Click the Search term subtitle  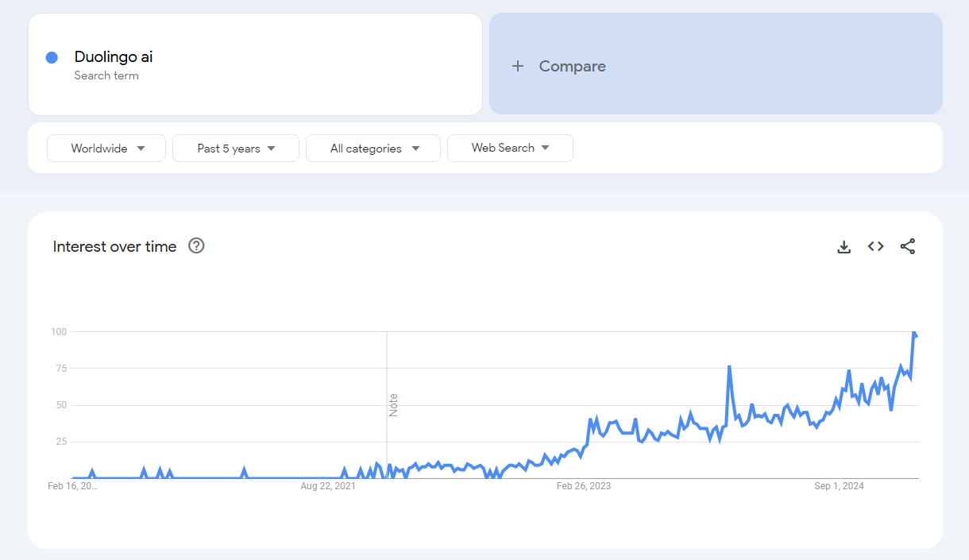(106, 75)
